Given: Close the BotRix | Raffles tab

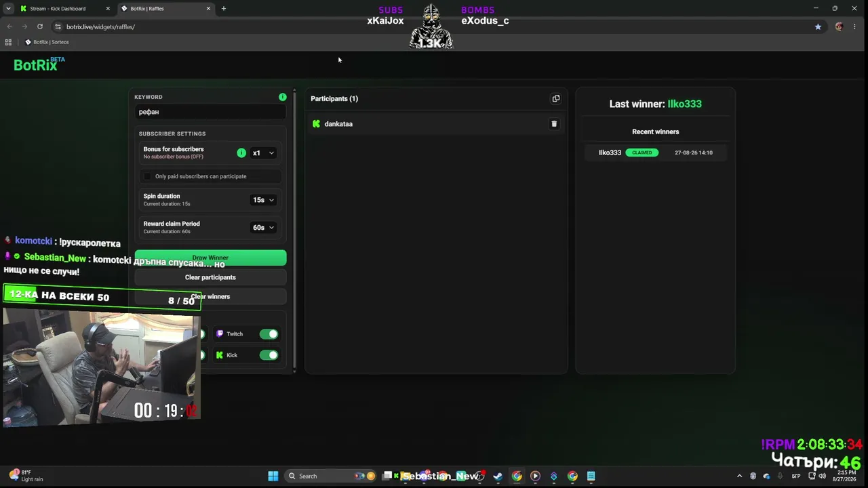Looking at the screenshot, I should pos(208,9).
